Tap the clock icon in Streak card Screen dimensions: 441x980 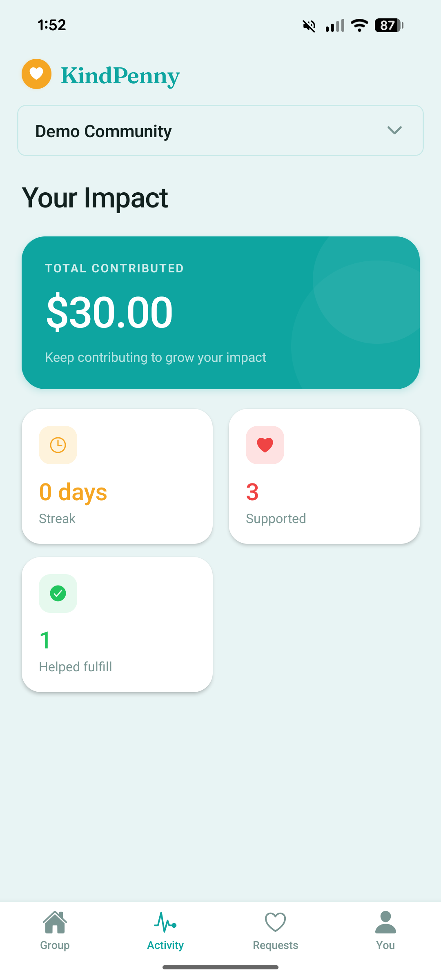point(58,445)
